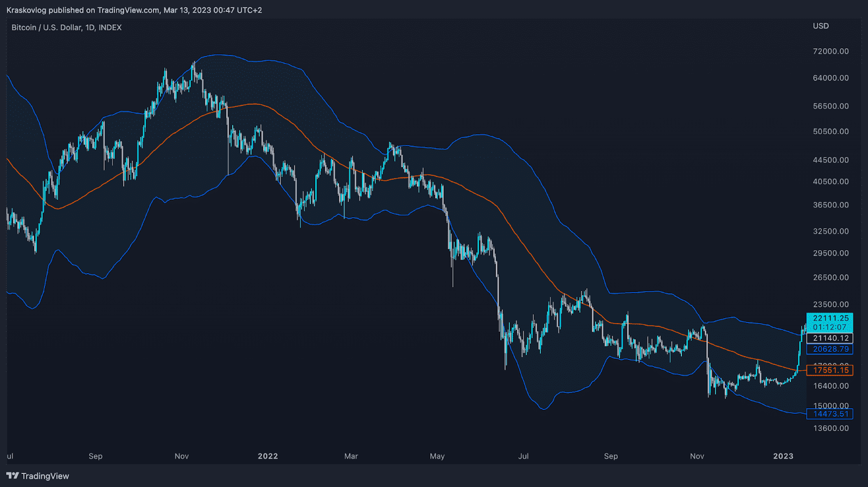Viewport: 868px width, 487px height.
Task: Click the '2023' time axis label
Action: pos(783,456)
